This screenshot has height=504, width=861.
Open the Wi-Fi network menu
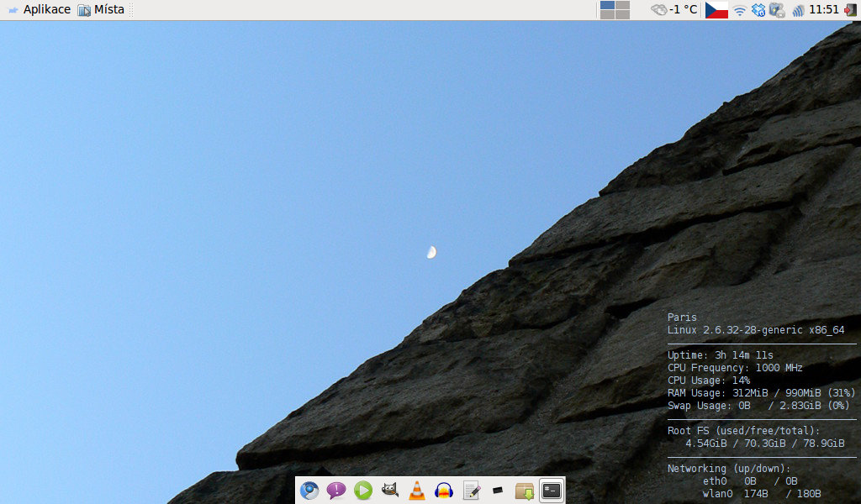click(740, 10)
